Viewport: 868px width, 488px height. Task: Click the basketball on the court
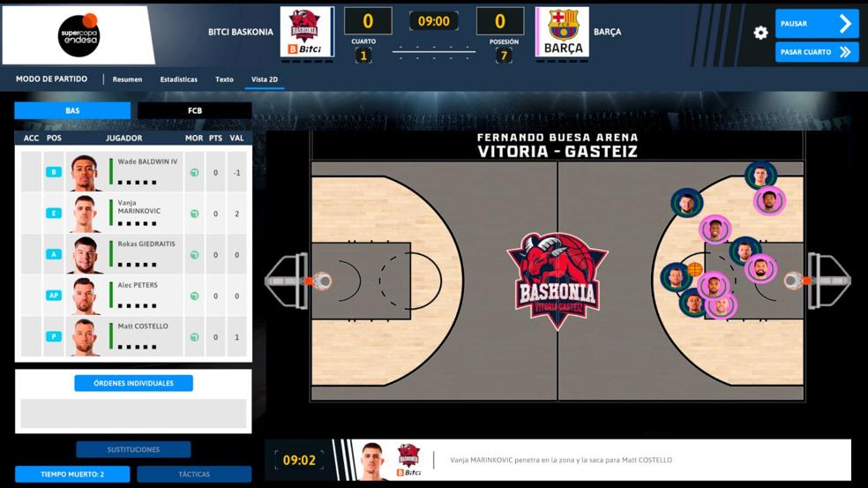pyautogui.click(x=695, y=270)
